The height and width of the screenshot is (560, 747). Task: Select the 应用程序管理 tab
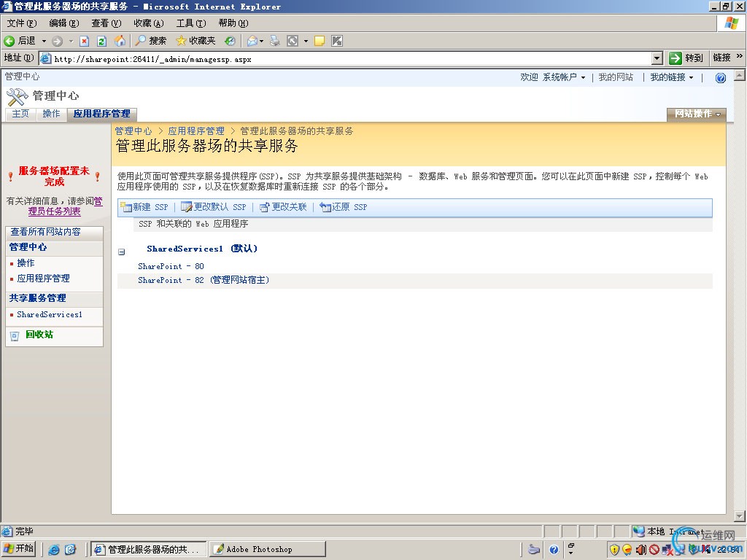coord(101,114)
